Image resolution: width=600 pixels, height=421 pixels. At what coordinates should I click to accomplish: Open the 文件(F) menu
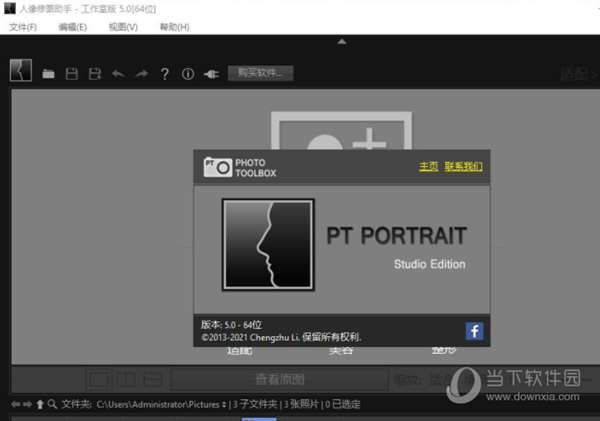(23, 27)
